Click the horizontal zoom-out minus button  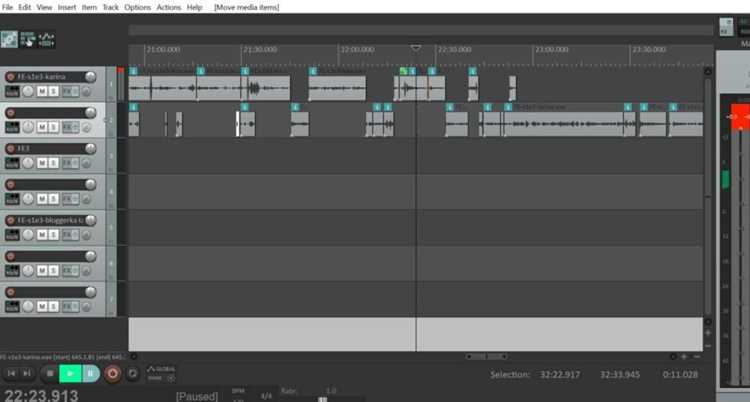coord(696,357)
